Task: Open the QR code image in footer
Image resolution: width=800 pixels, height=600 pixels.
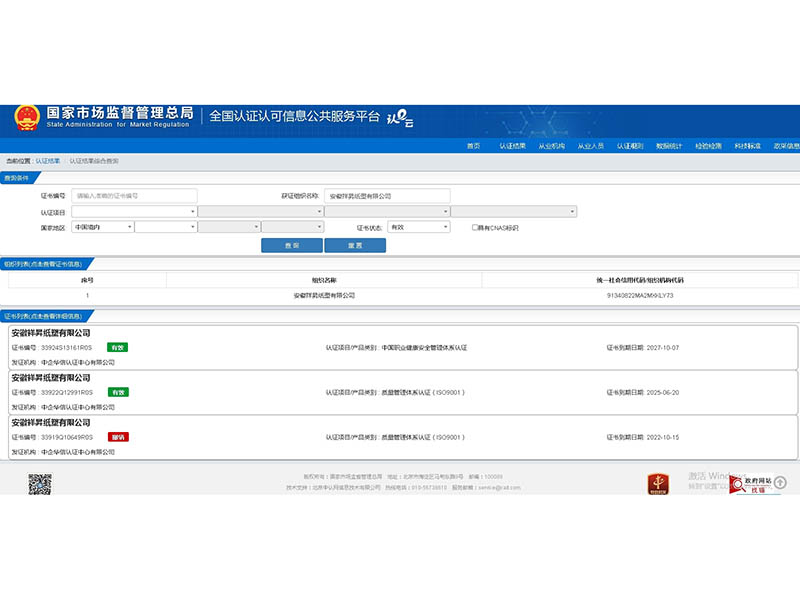Action: [x=40, y=484]
